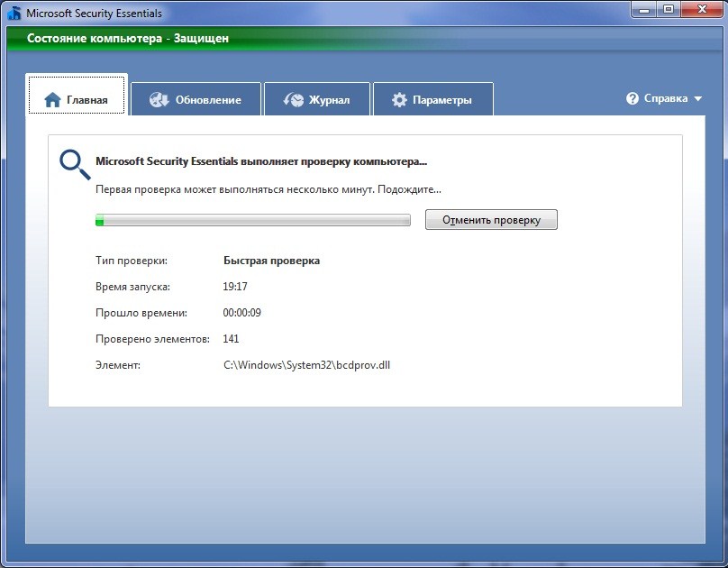Click the start time value 19:17

(235, 287)
